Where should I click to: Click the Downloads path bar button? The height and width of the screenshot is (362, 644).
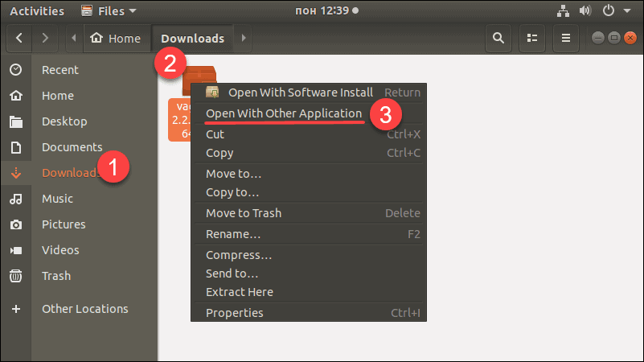[192, 38]
